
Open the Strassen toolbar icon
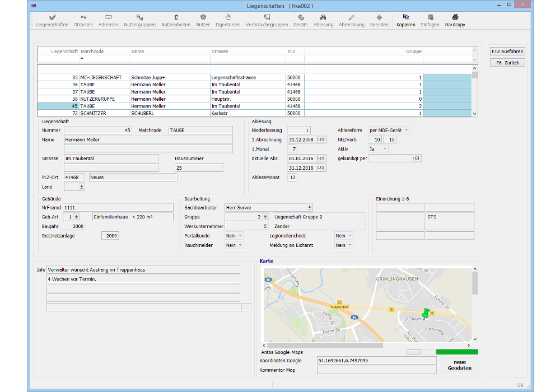pyautogui.click(x=83, y=21)
